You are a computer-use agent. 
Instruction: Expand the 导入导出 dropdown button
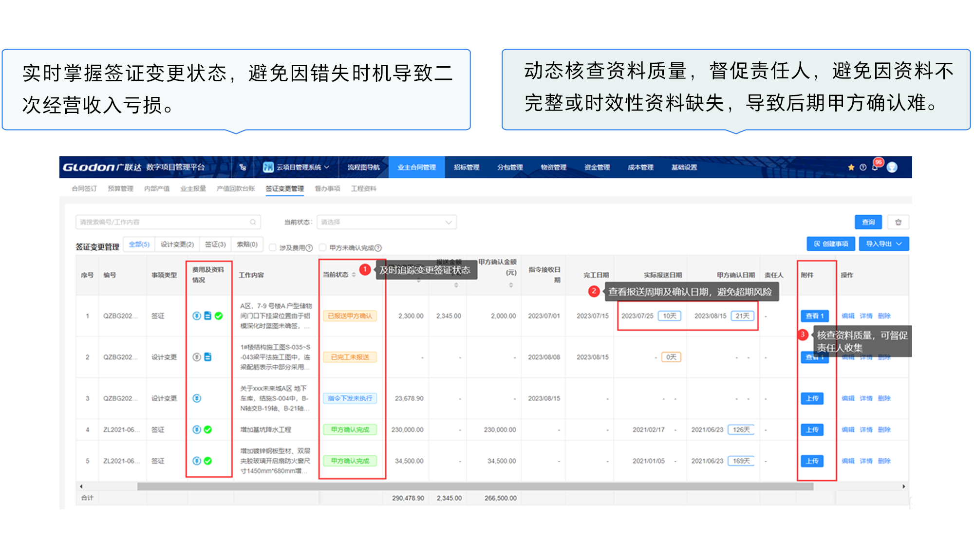pos(884,244)
